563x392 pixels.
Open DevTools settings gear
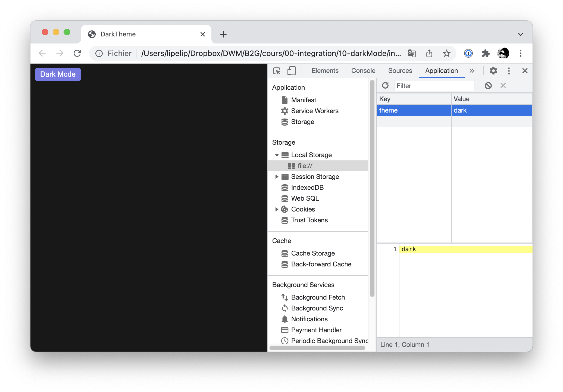click(493, 71)
